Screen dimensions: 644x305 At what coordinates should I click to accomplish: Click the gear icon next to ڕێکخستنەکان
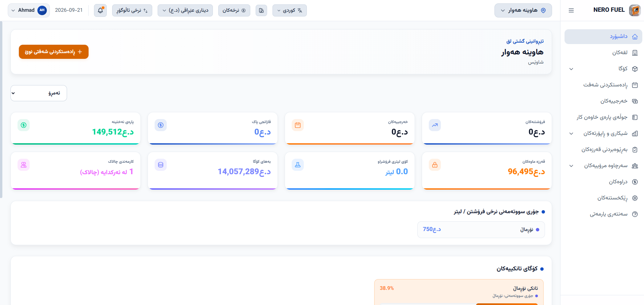point(635,198)
